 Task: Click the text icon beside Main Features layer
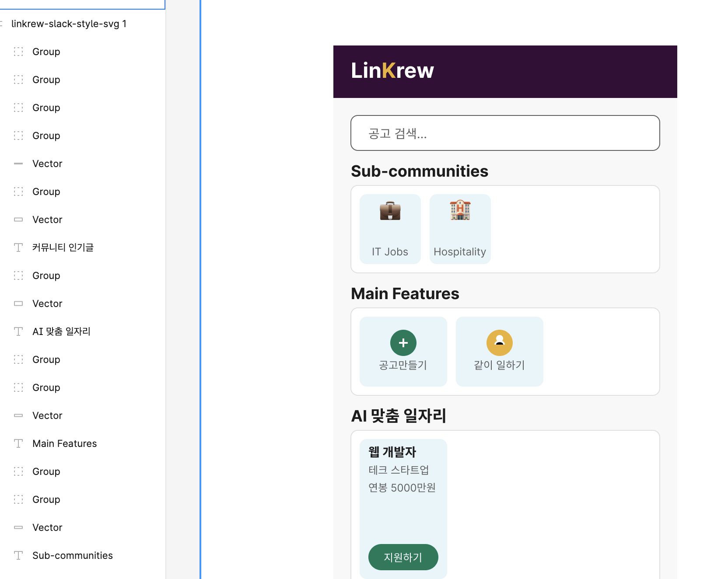coord(18,443)
